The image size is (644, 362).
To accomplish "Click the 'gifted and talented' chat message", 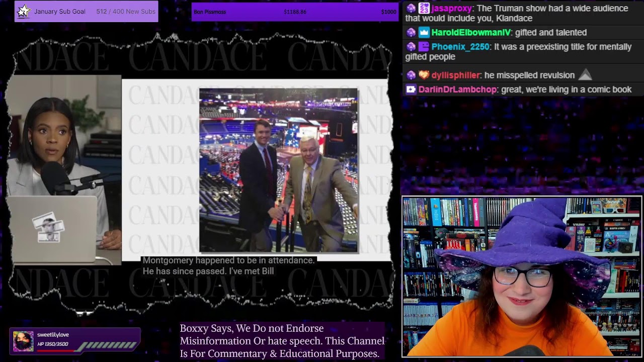I will pyautogui.click(x=551, y=33).
